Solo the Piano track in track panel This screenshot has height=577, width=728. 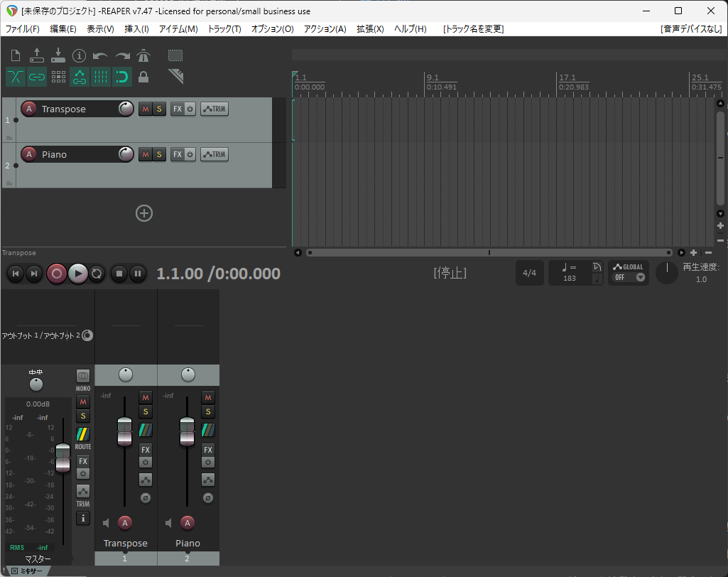(x=159, y=154)
